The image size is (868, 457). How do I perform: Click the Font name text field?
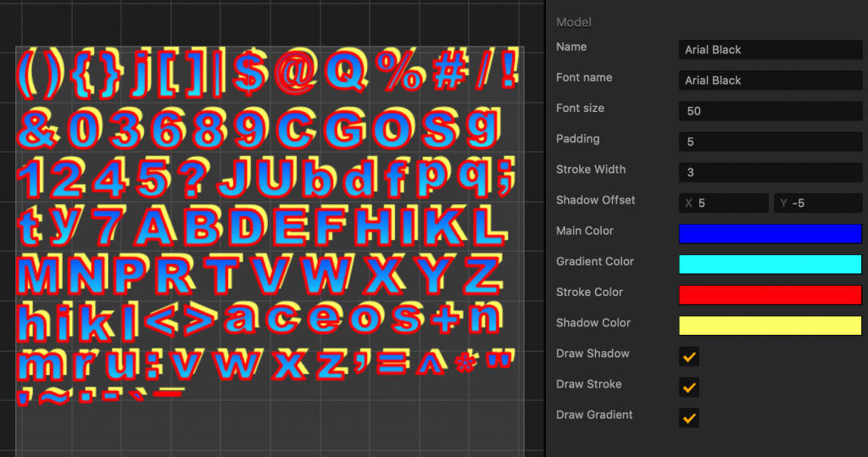pos(770,81)
